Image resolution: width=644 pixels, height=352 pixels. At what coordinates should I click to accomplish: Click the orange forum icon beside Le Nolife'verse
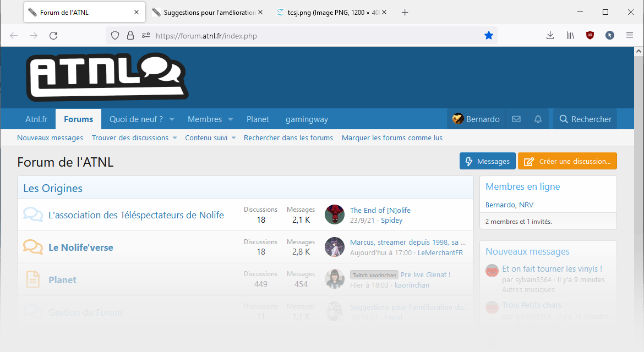point(33,247)
